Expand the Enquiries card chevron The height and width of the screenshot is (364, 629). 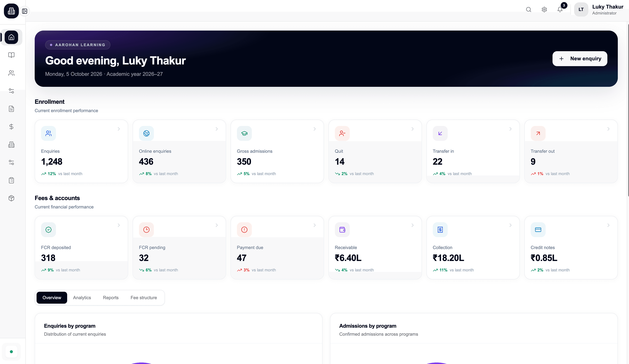(119, 129)
